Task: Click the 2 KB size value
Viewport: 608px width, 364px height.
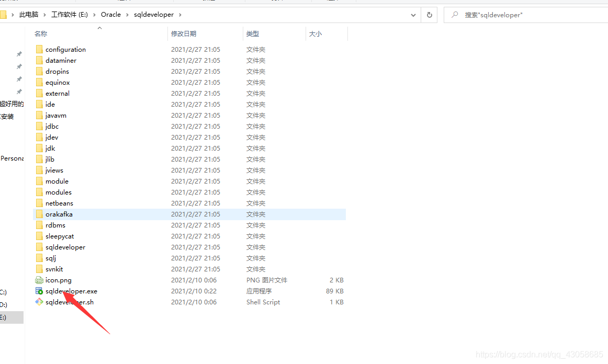Action: 336,280
